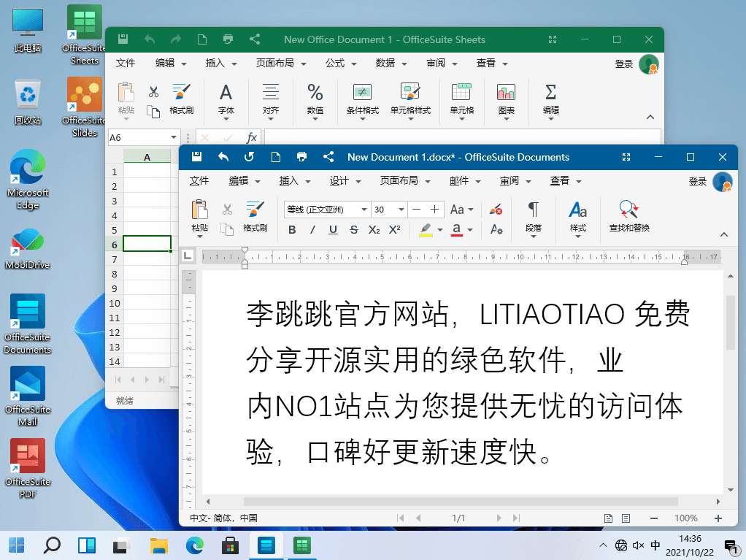Click the function fx icon in Sheets
Viewport: 746px width, 560px height.
pyautogui.click(x=251, y=137)
